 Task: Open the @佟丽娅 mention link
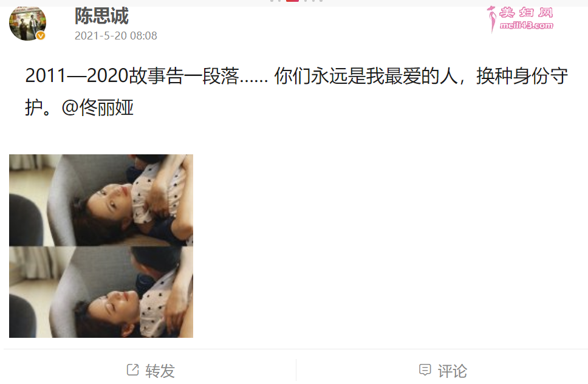(98, 108)
